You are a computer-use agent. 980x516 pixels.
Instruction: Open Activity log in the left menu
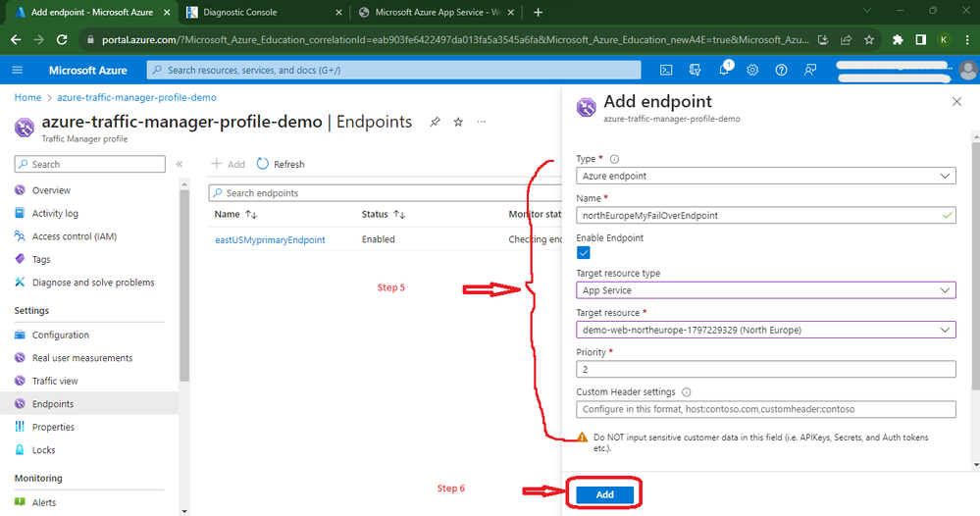pos(55,213)
